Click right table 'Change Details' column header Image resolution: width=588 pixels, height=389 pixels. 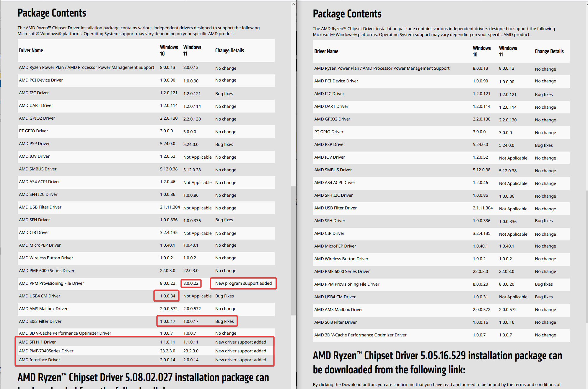tap(549, 51)
